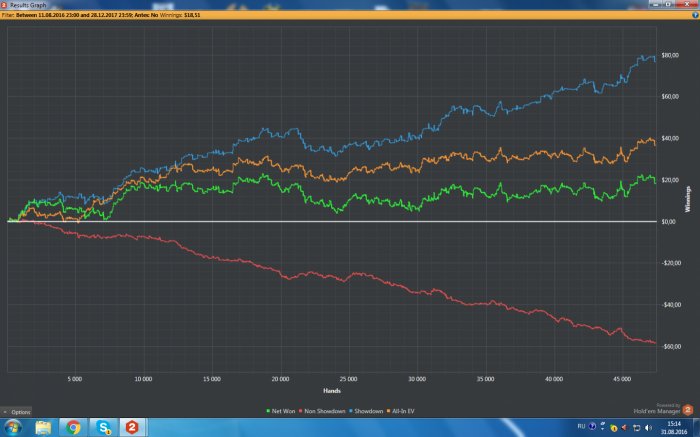The image size is (700, 437).
Task: Open File Explorer from the taskbar
Action: (x=43, y=428)
